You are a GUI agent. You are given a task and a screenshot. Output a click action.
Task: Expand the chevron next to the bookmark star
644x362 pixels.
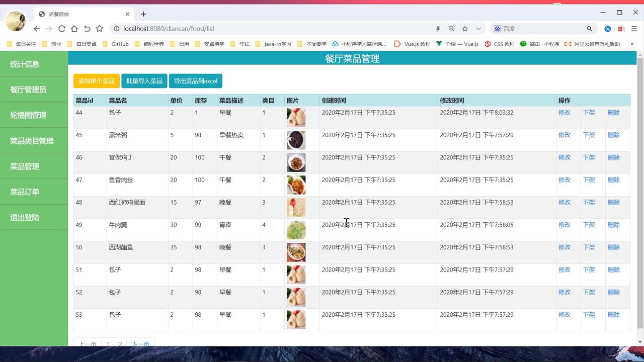[x=478, y=29]
